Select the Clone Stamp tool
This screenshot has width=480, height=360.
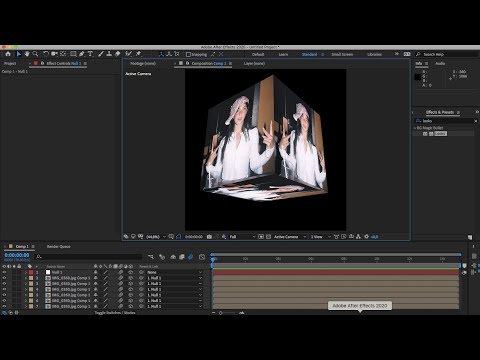109,54
